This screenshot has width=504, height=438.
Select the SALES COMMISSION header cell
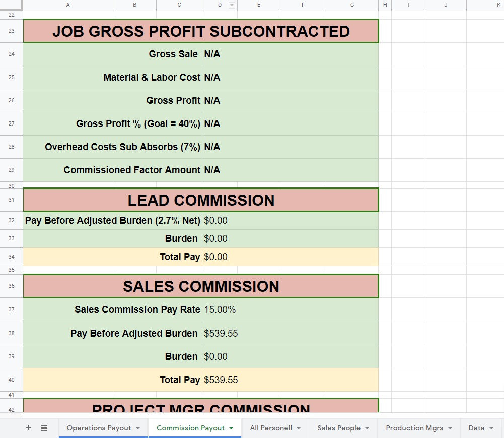coord(201,286)
